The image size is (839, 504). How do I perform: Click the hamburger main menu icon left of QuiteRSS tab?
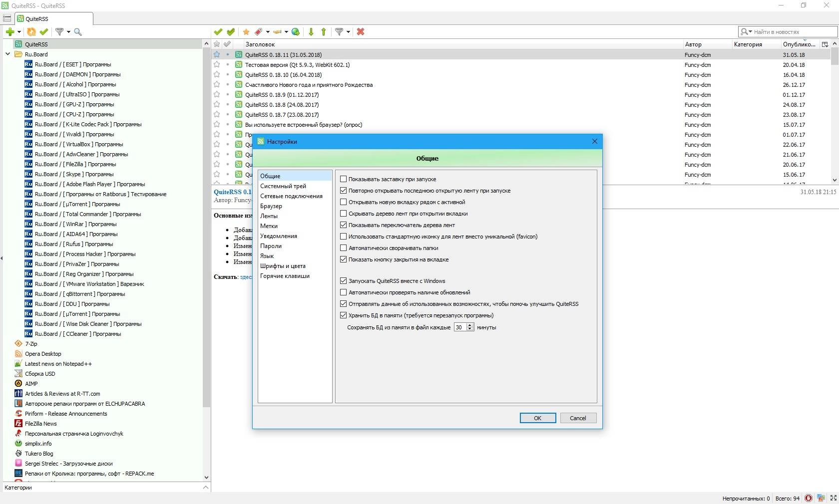[x=7, y=18]
